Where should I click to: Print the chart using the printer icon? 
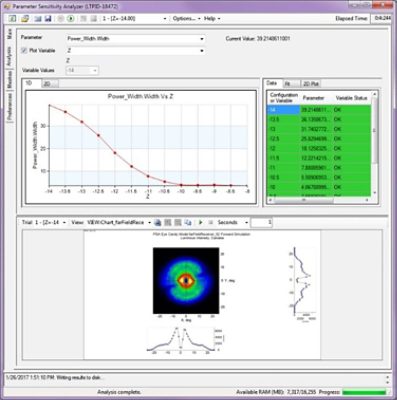click(158, 222)
